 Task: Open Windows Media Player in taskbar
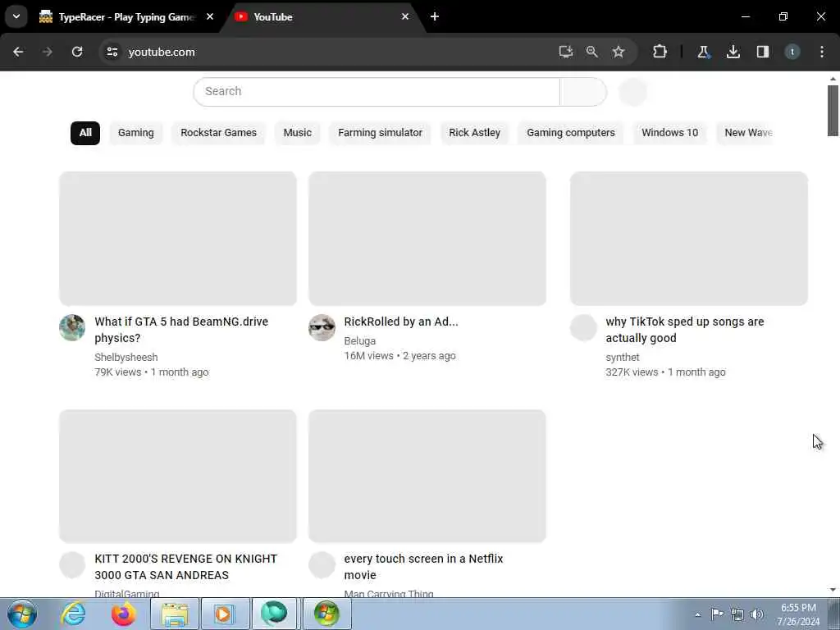[x=223, y=614]
